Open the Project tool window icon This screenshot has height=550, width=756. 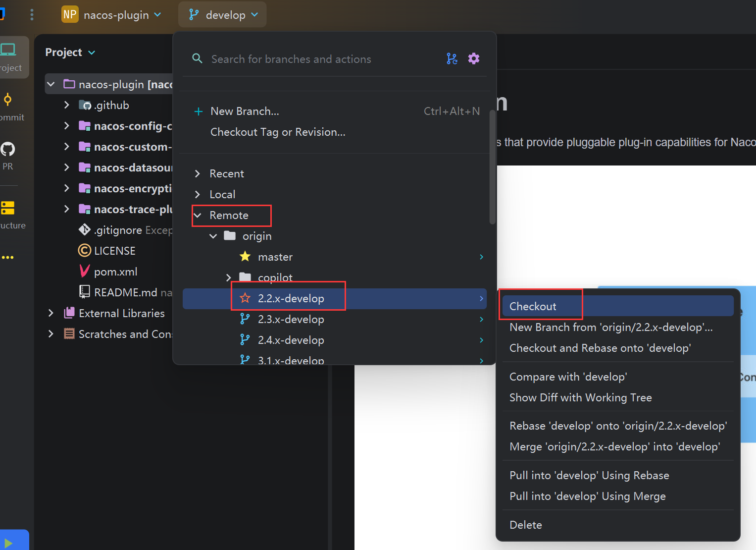8,50
